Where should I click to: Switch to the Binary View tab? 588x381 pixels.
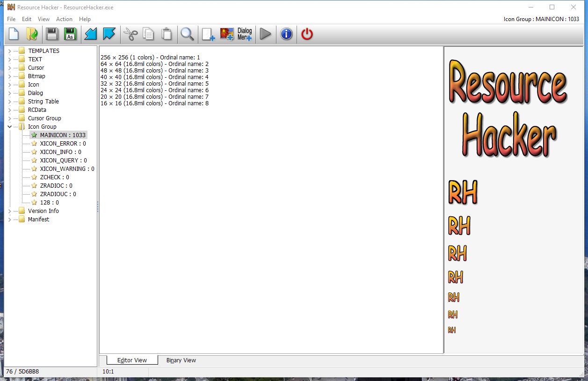[181, 360]
